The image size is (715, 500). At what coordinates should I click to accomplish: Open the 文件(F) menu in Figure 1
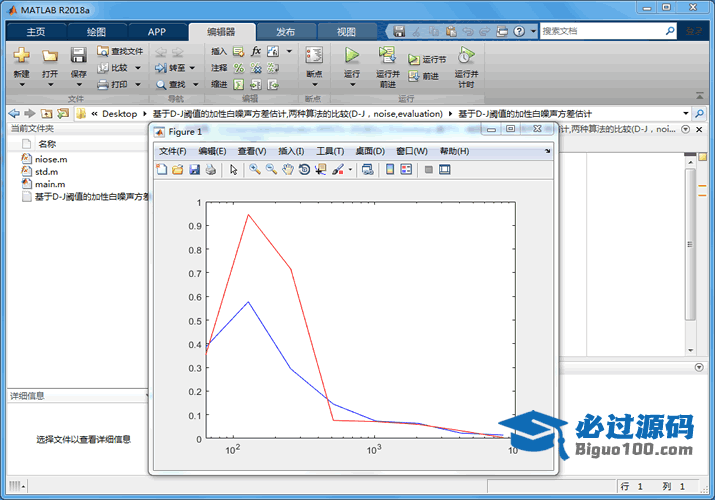172,151
